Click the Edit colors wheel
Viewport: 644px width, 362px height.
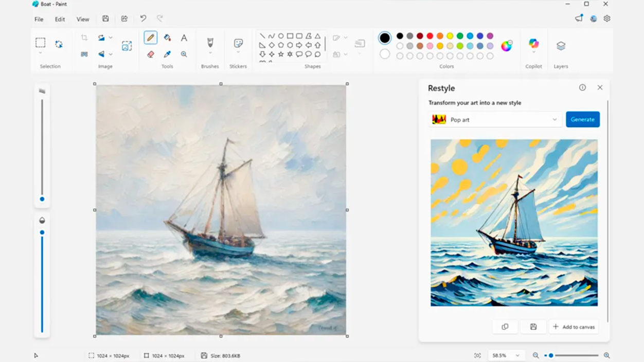[507, 46]
